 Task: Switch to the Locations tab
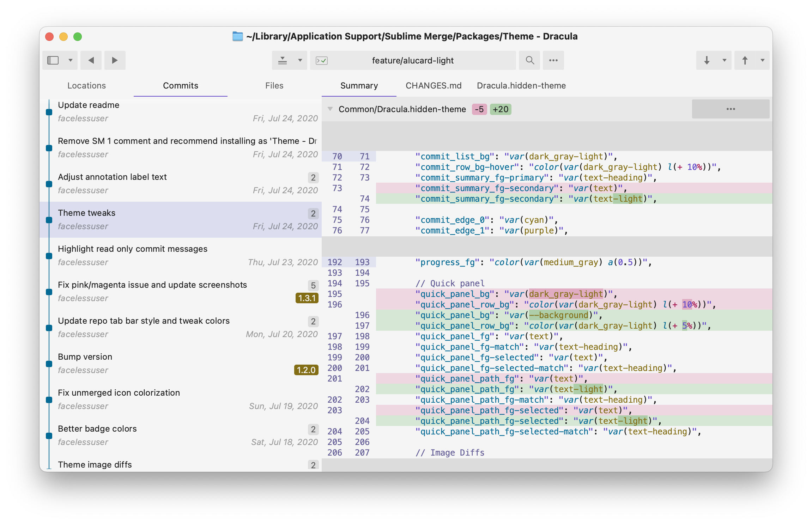point(86,86)
